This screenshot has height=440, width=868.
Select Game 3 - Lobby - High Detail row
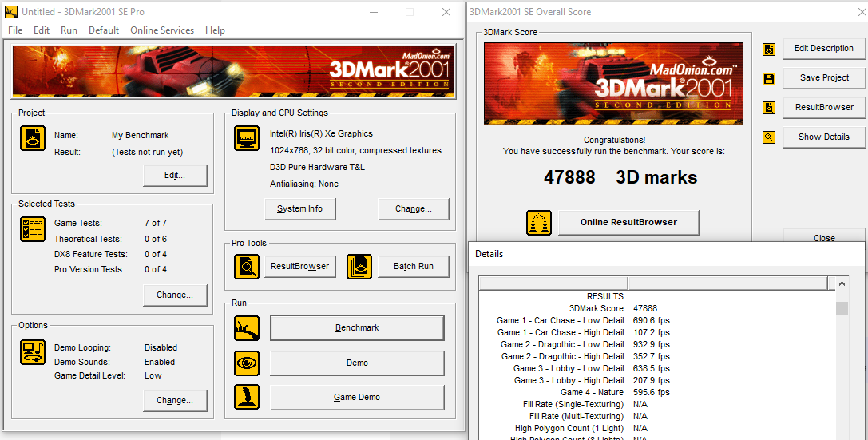658,380
